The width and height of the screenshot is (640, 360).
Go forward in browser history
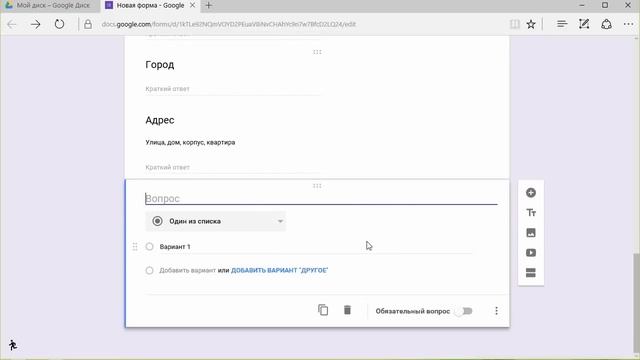[x=36, y=24]
